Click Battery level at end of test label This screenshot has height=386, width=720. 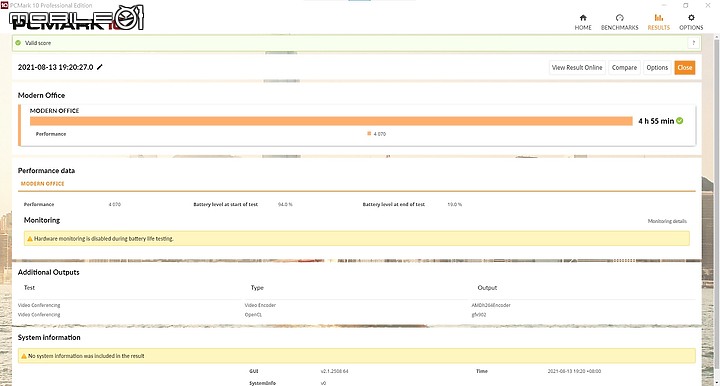tap(394, 205)
